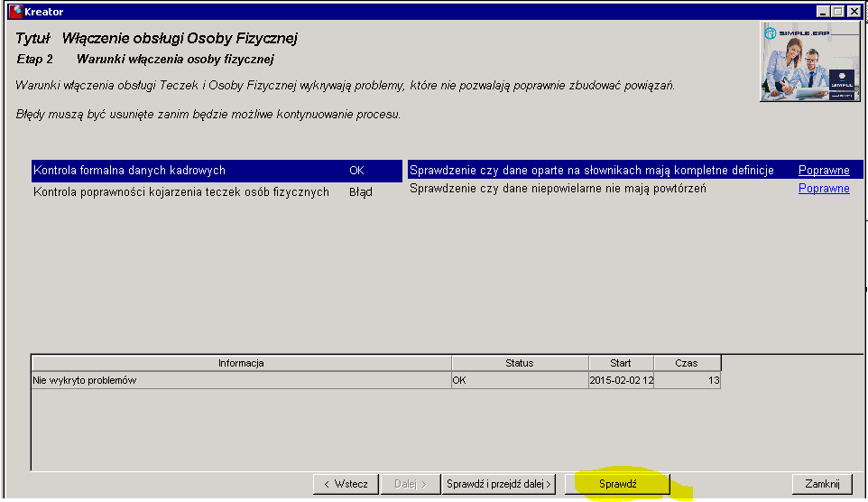Maximize the Kreator window
The image size is (868, 502).
point(838,11)
